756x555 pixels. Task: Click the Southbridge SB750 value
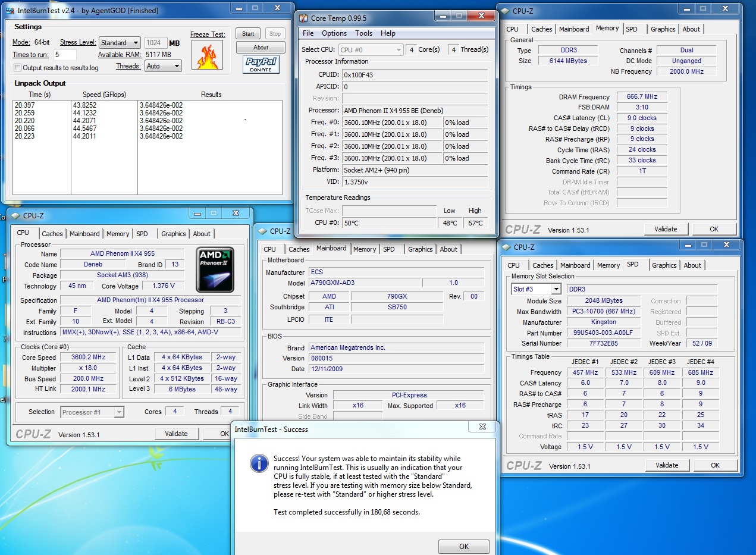coord(397,307)
